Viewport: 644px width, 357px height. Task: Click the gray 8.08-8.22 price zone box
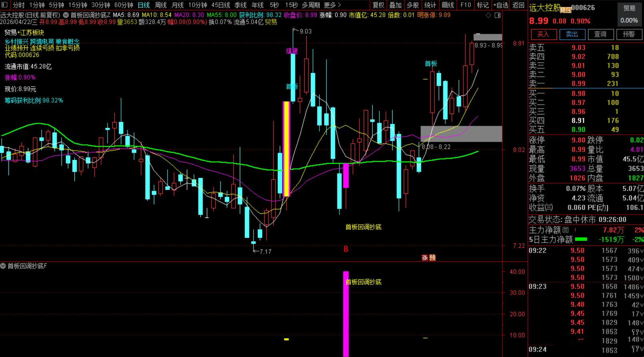[x=461, y=134]
